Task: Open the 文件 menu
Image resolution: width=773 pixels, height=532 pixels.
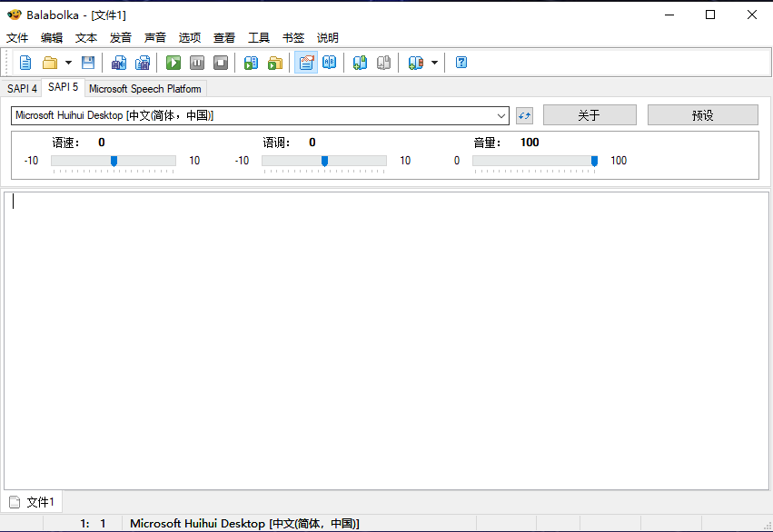Action: point(17,38)
